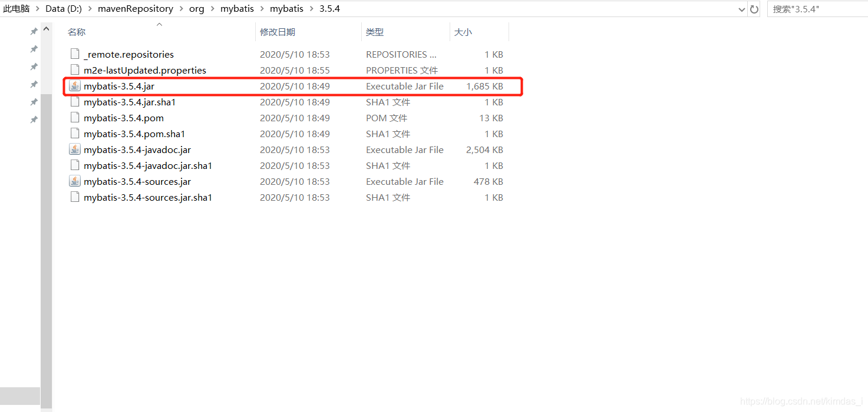
Task: Click the 478 KB size value
Action: point(489,181)
